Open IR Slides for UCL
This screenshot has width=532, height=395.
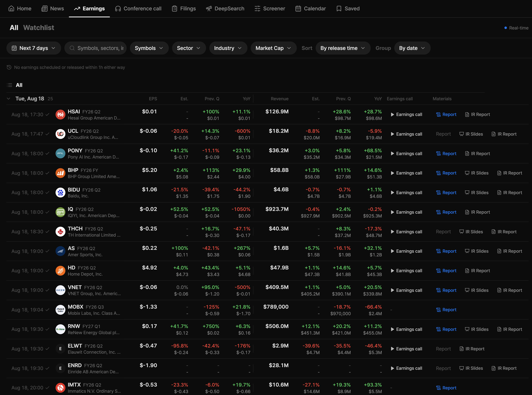coord(471,134)
